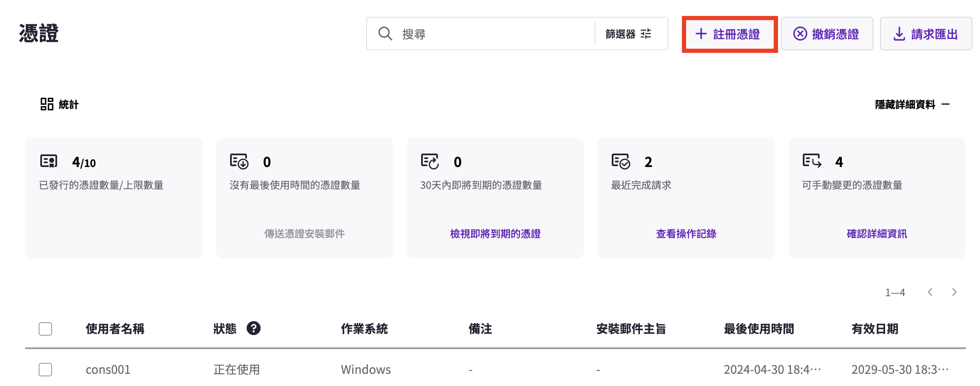Click the 使用者名稱 column header
This screenshot has width=980, height=386.
pyautogui.click(x=115, y=329)
